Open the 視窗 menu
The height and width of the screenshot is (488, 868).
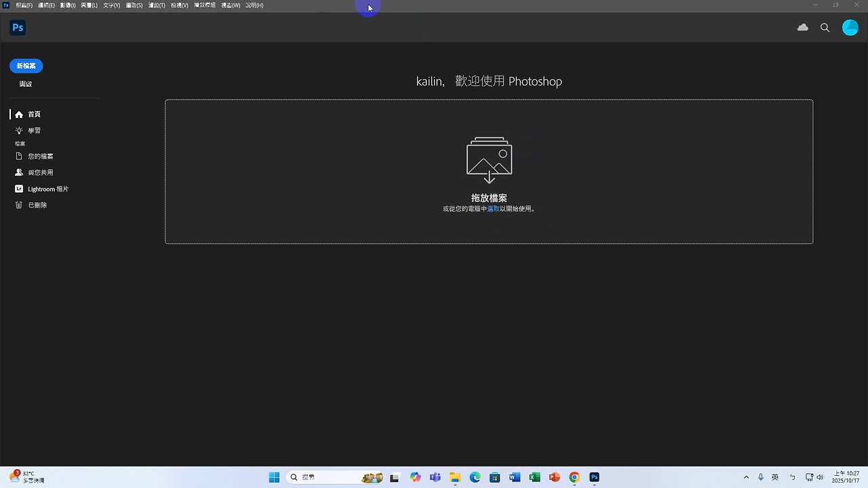click(x=230, y=5)
